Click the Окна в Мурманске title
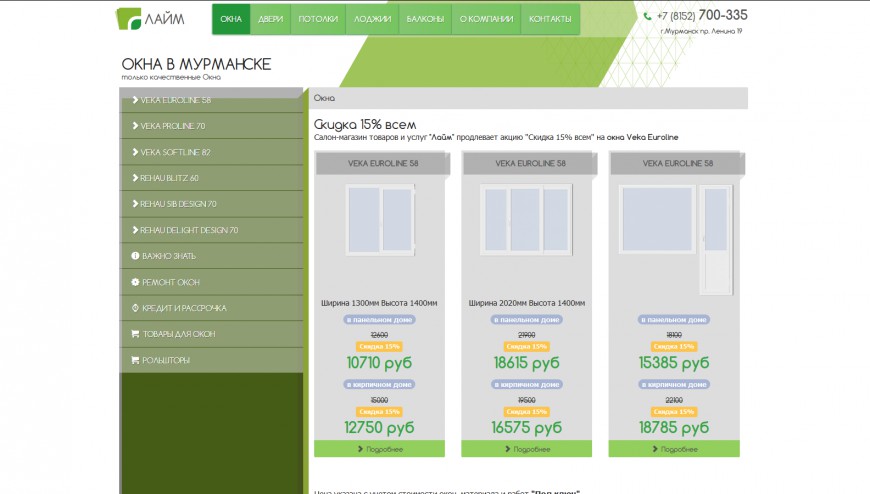 click(x=196, y=64)
